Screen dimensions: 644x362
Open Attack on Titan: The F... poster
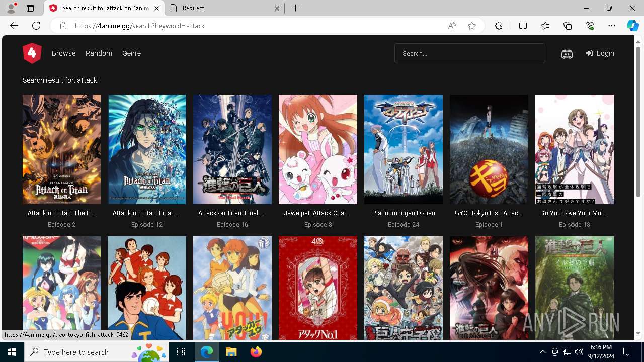[61, 149]
